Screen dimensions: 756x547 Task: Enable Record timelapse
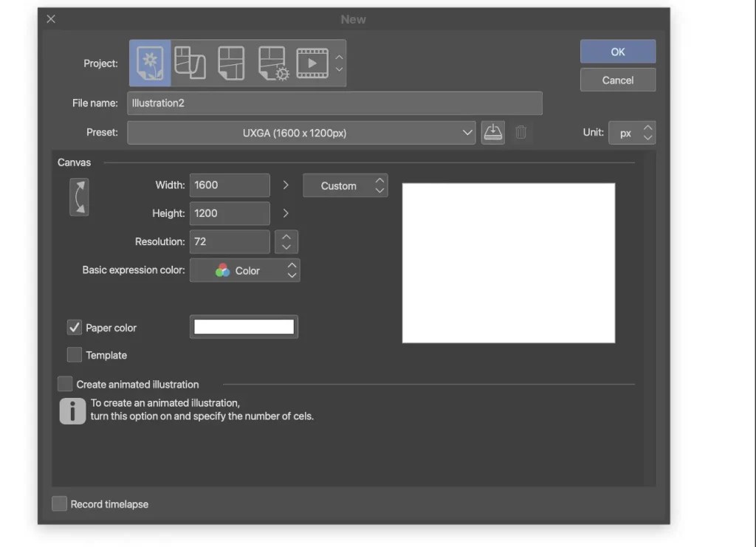59,503
